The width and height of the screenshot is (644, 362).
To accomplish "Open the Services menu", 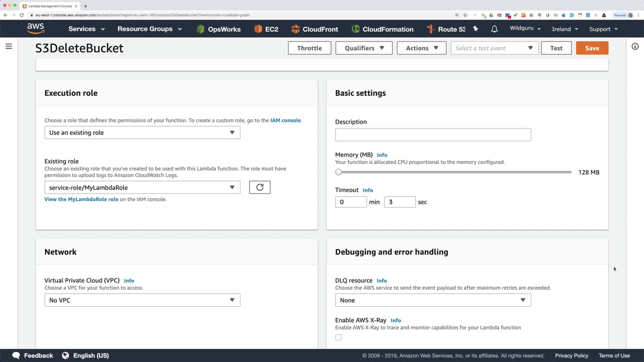I will coord(87,29).
